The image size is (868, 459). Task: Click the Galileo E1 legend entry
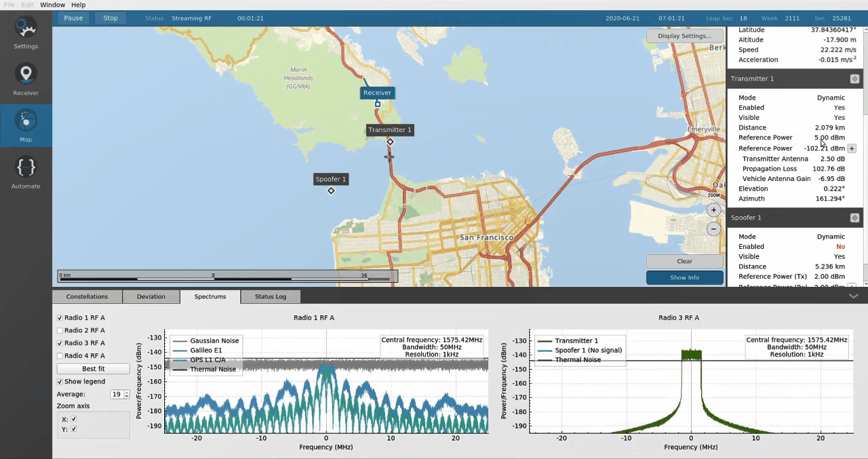point(197,351)
